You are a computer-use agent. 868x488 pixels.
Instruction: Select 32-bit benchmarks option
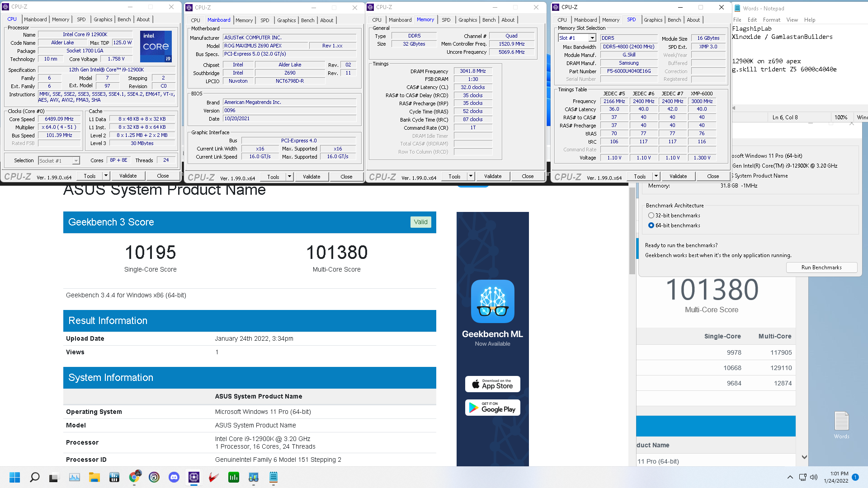point(651,216)
